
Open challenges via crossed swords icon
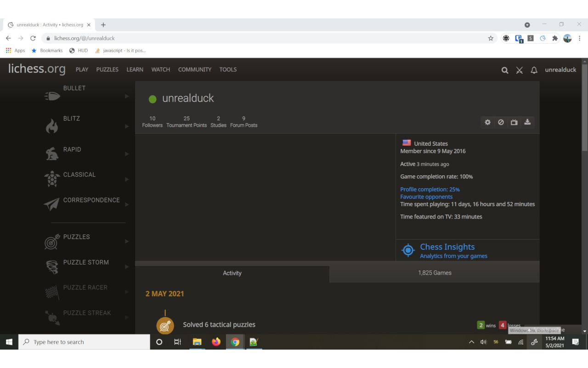pyautogui.click(x=519, y=70)
